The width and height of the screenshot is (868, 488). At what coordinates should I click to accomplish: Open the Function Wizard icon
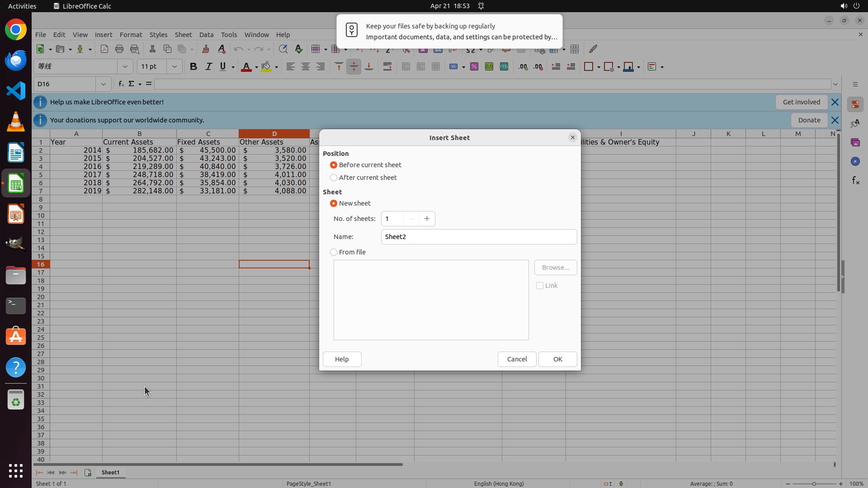click(121, 84)
